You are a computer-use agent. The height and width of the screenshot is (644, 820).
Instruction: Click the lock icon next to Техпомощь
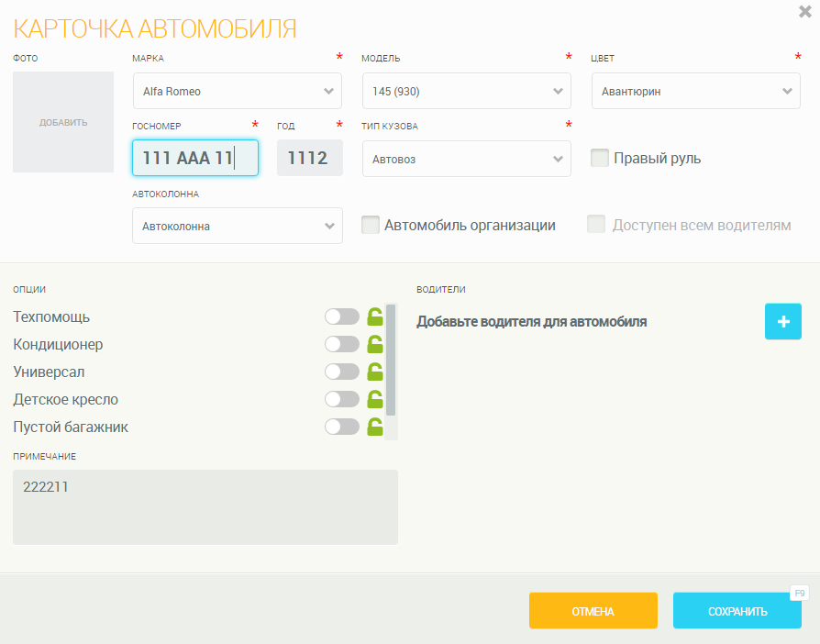pos(374,316)
